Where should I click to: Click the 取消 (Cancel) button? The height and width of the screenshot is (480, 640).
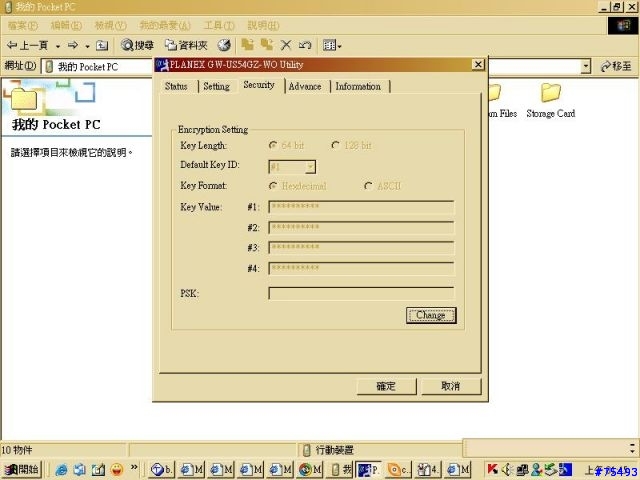click(451, 386)
